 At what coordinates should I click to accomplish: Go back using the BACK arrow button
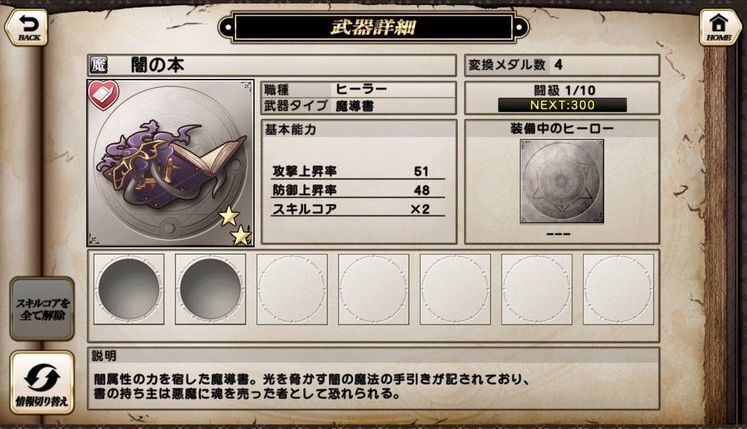point(27,27)
